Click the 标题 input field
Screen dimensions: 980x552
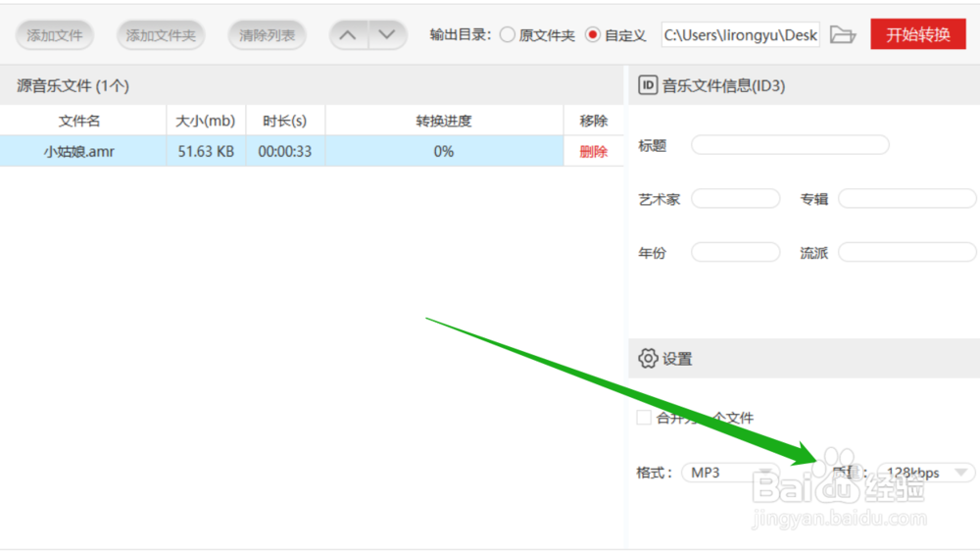point(790,145)
